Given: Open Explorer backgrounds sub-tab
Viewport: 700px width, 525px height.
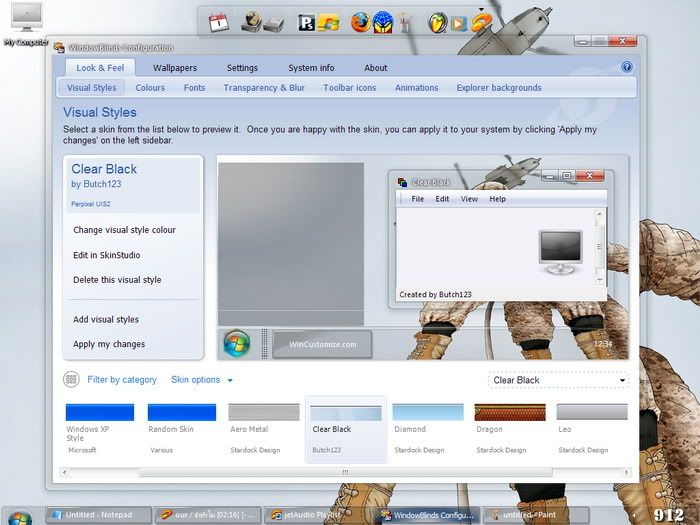Looking at the screenshot, I should point(499,88).
